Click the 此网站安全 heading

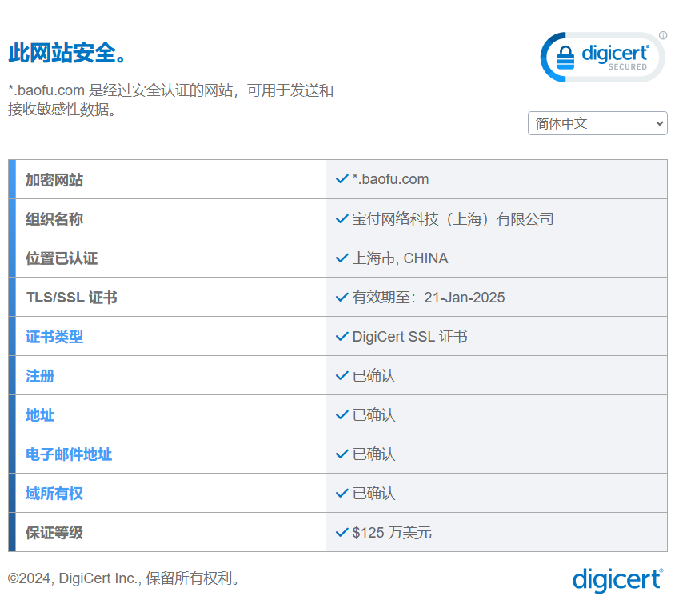[x=68, y=53]
